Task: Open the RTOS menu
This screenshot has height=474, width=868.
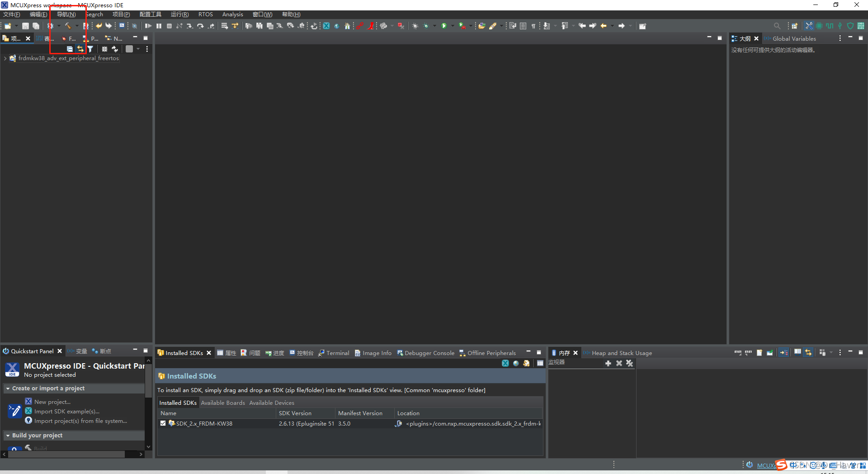Action: pos(205,14)
